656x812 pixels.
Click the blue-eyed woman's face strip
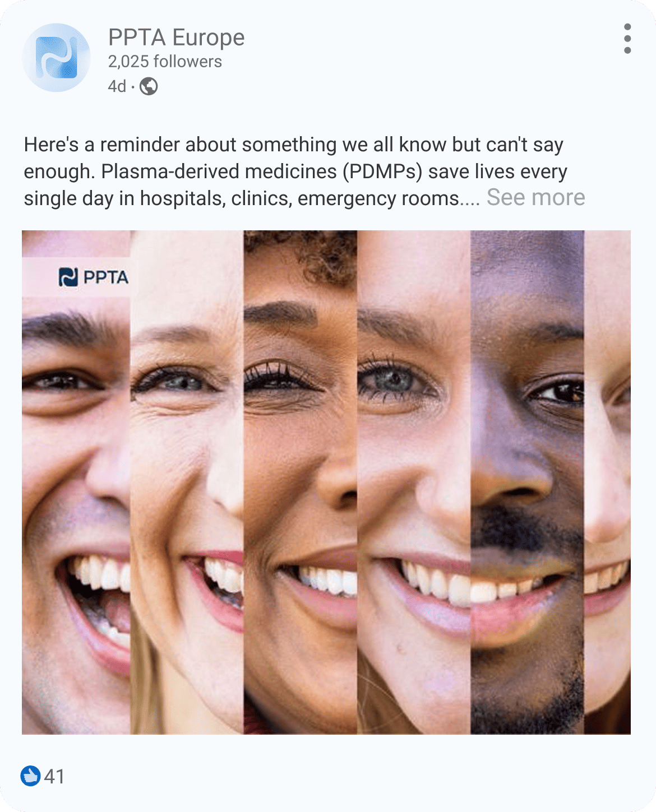pyautogui.click(x=414, y=482)
